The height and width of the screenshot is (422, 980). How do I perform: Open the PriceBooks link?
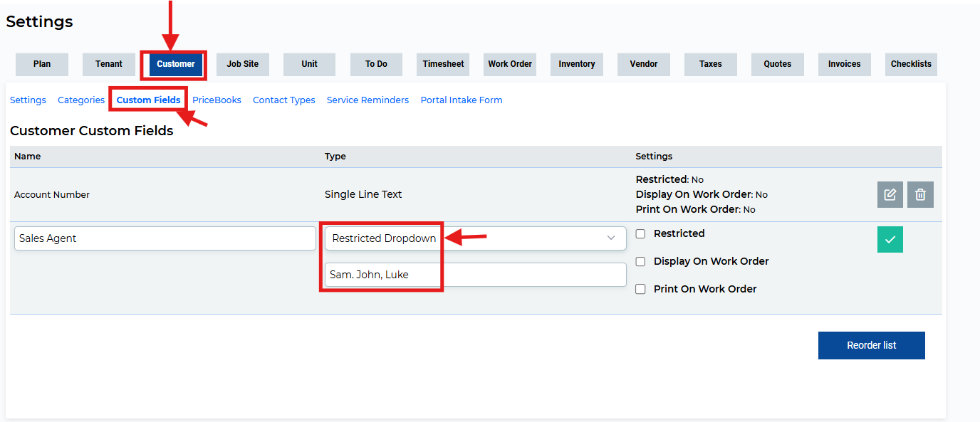pyautogui.click(x=217, y=100)
